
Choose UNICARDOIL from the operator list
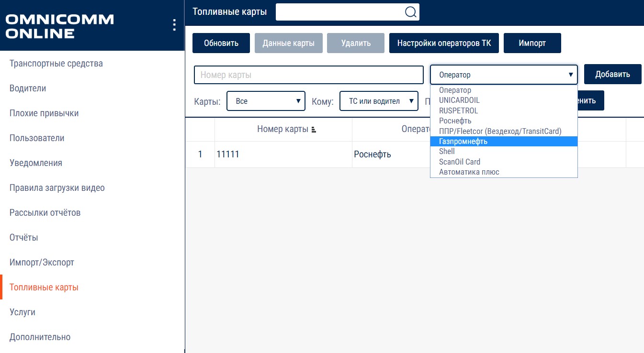(504, 100)
